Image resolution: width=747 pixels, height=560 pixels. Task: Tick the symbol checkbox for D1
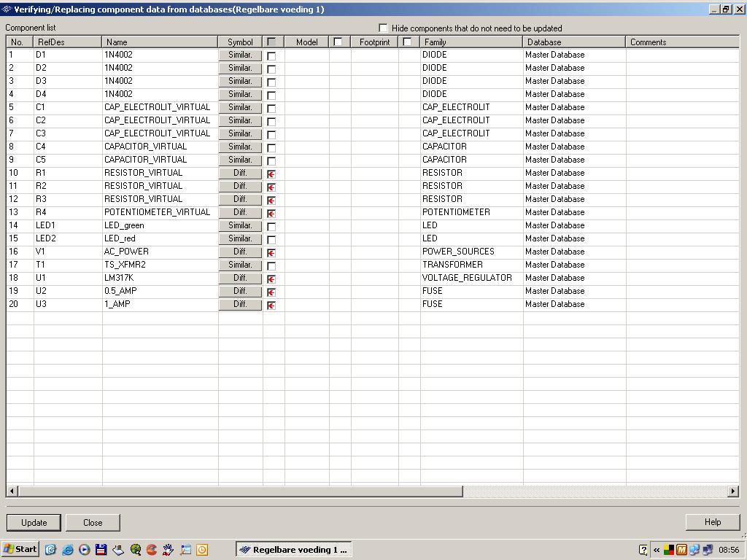click(271, 56)
